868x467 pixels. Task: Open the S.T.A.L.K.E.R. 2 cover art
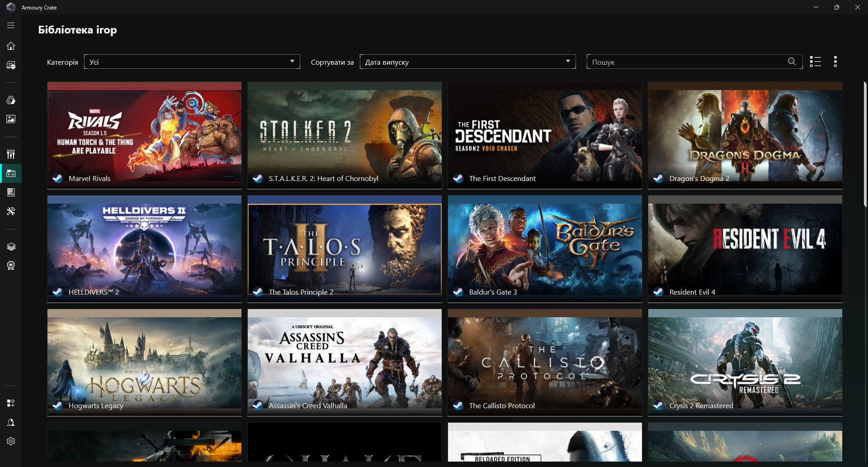point(344,135)
